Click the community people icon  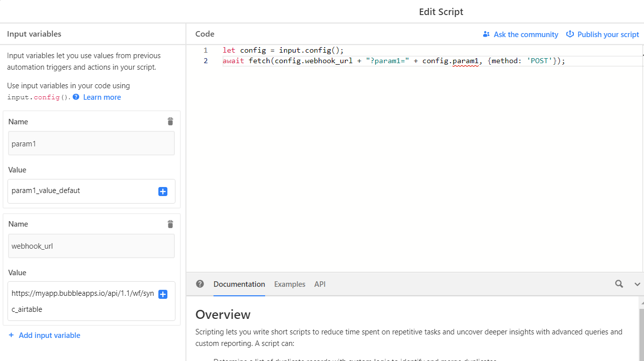point(486,34)
